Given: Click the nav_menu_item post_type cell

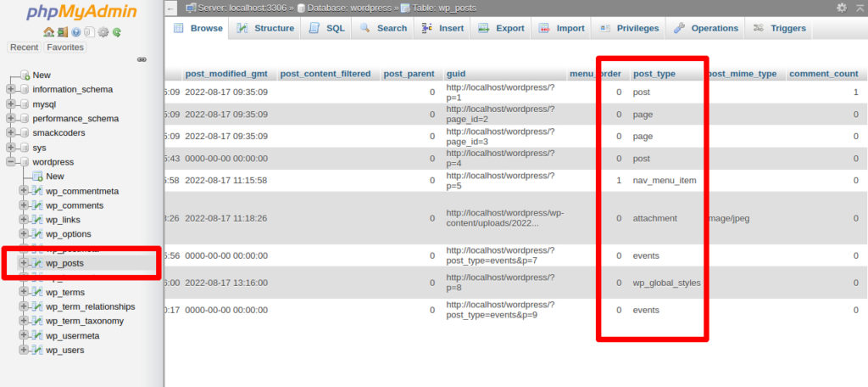Looking at the screenshot, I should pyautogui.click(x=665, y=180).
